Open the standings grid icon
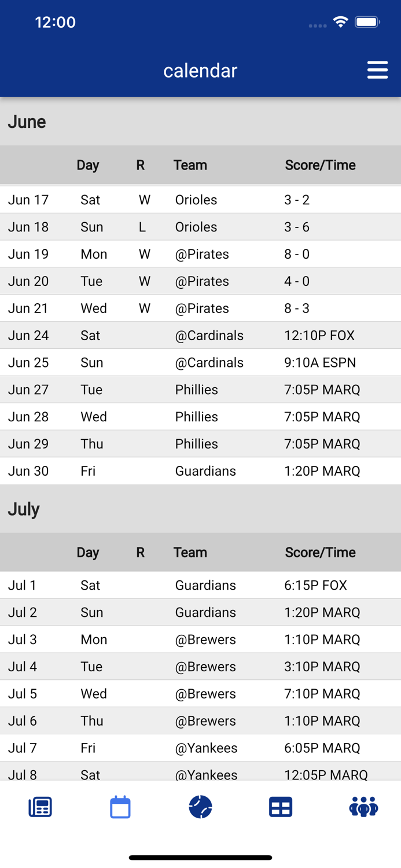Image resolution: width=401 pixels, height=868 pixels. [281, 807]
